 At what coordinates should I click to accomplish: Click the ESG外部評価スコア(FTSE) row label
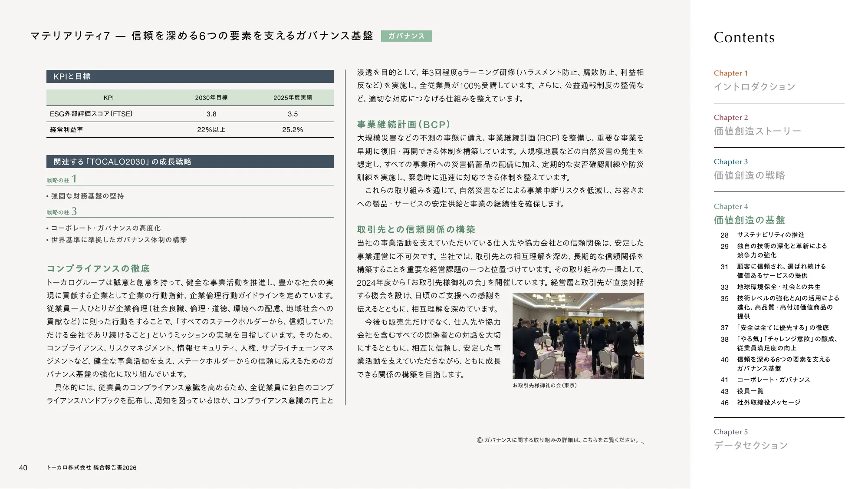(x=92, y=114)
